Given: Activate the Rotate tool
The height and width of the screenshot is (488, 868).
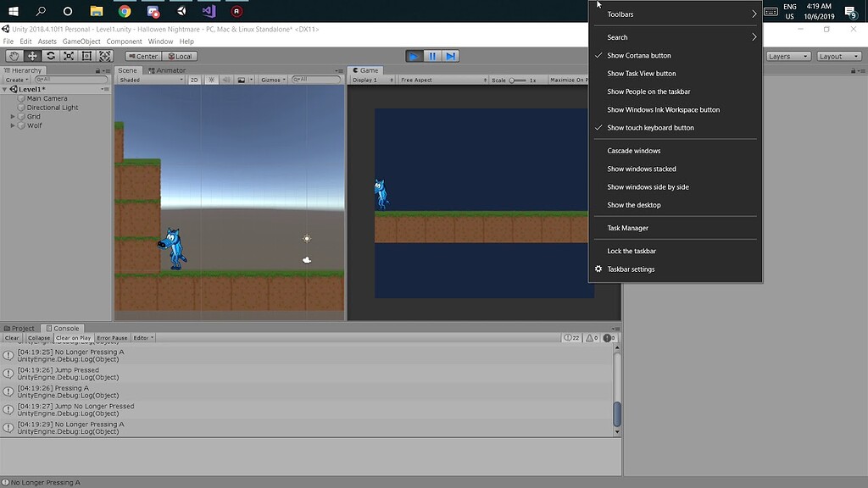Looking at the screenshot, I should point(50,56).
